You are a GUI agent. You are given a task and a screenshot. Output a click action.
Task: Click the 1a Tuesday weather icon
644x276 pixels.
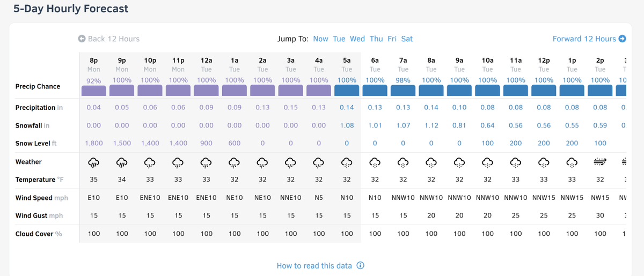[235, 162]
